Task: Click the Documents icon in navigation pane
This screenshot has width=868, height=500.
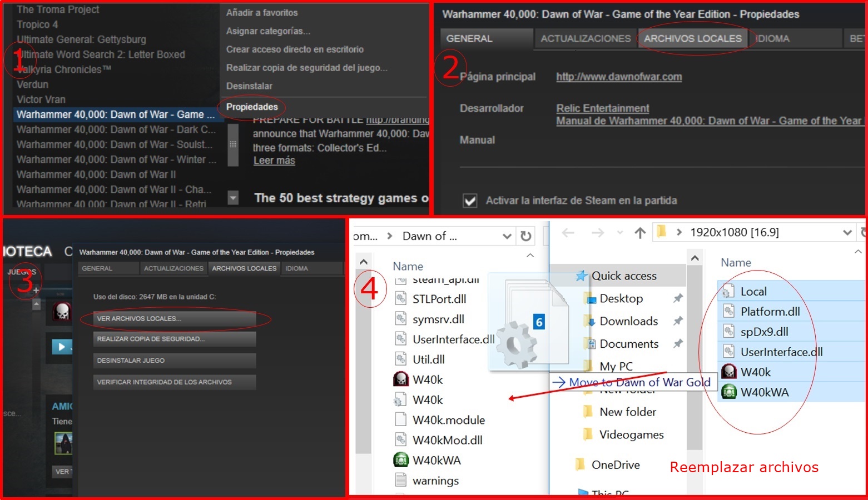Action: (590, 344)
